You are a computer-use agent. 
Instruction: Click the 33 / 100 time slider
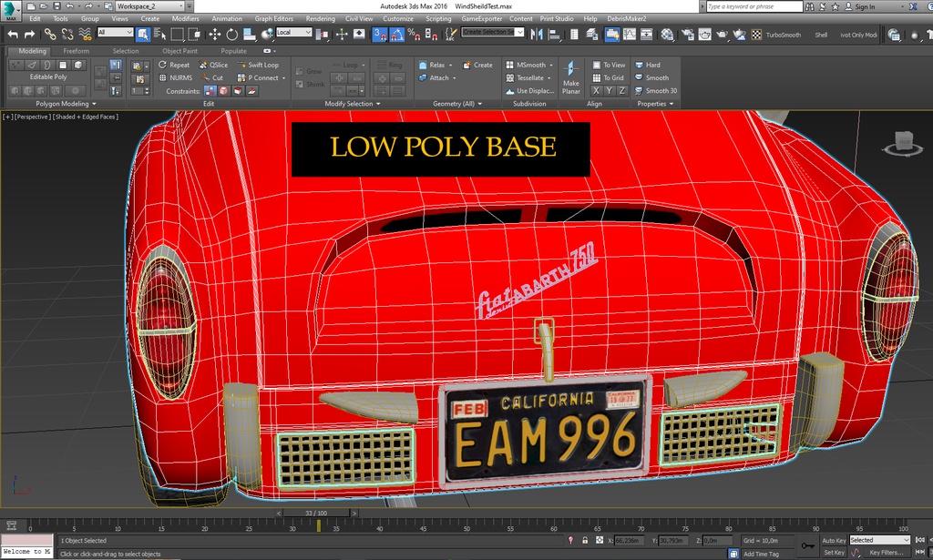coord(315,514)
